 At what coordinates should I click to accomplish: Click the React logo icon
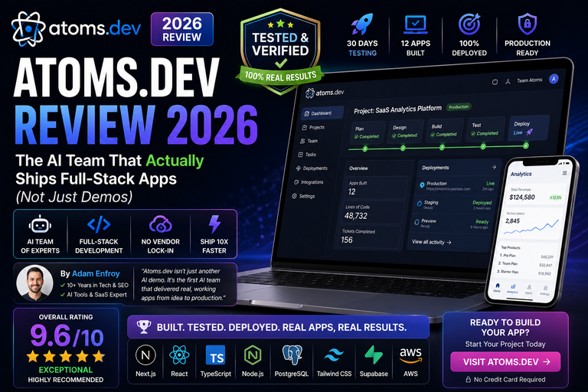179,354
